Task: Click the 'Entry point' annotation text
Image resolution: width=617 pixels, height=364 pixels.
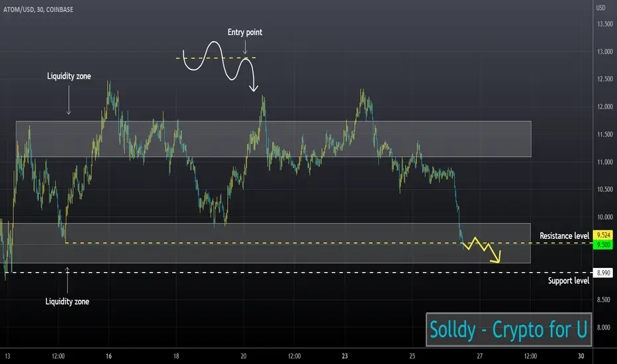Action: (x=245, y=32)
